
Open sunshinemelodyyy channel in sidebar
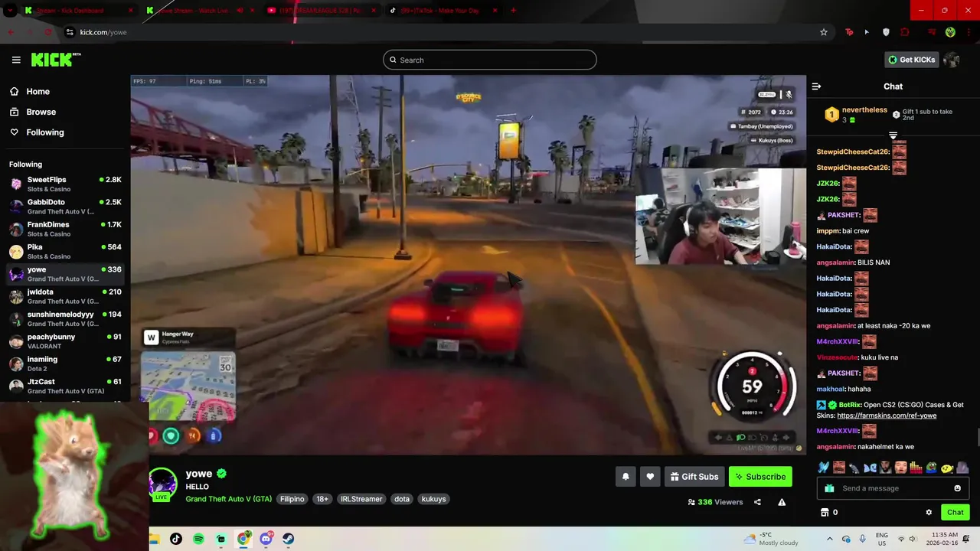tap(65, 318)
